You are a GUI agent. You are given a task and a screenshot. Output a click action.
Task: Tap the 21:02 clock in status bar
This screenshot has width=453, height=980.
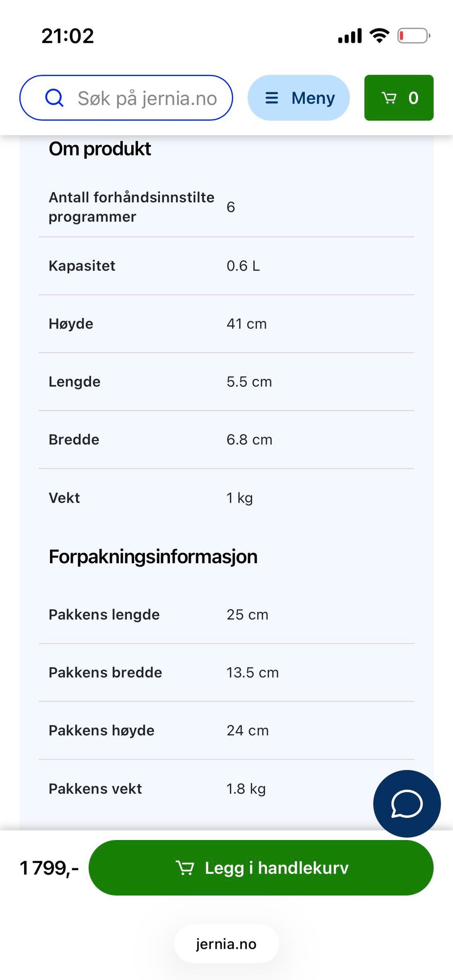[67, 36]
